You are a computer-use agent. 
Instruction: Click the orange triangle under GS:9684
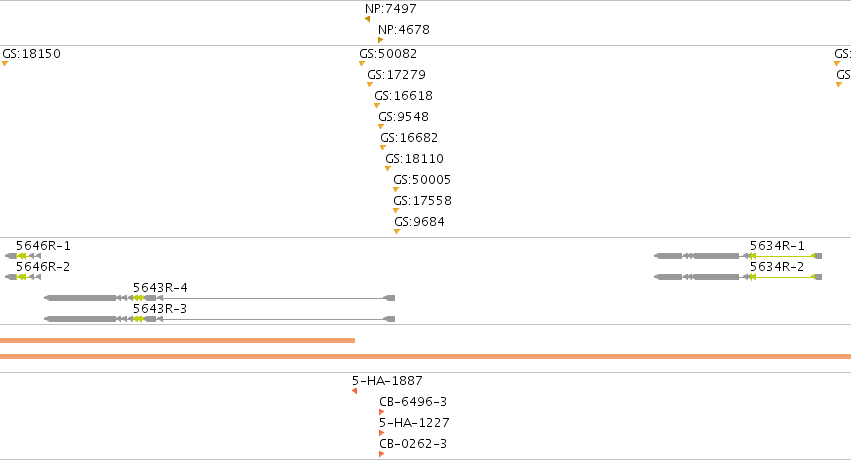tap(397, 232)
